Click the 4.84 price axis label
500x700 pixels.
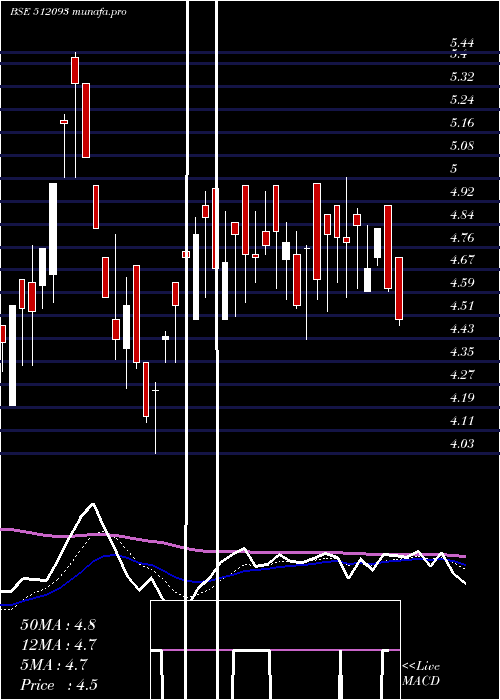tap(462, 215)
